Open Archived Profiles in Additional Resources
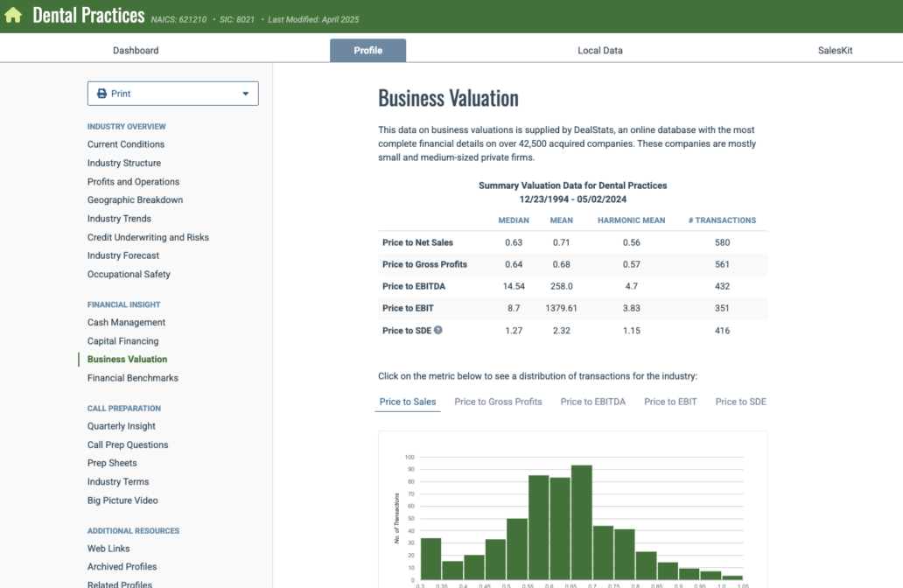903x588 pixels. 122,567
